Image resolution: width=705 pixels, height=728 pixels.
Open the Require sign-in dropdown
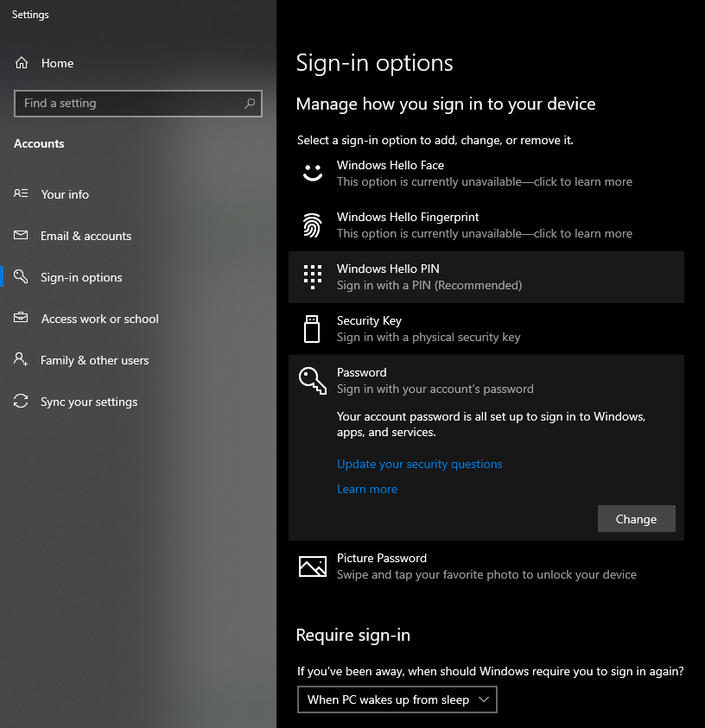(397, 700)
